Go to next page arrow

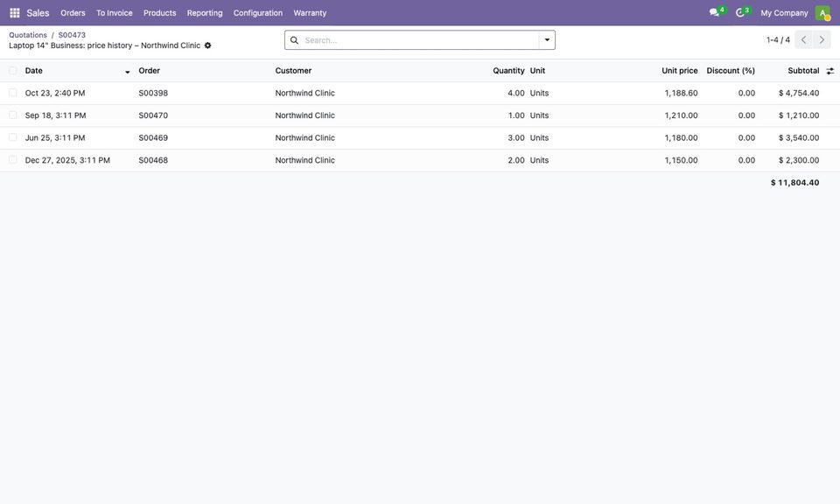822,39
